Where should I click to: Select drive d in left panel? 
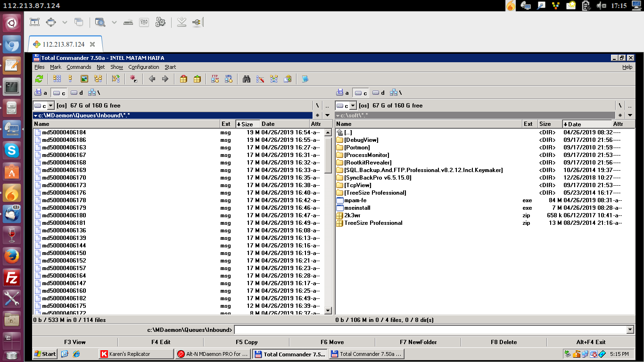[77, 93]
